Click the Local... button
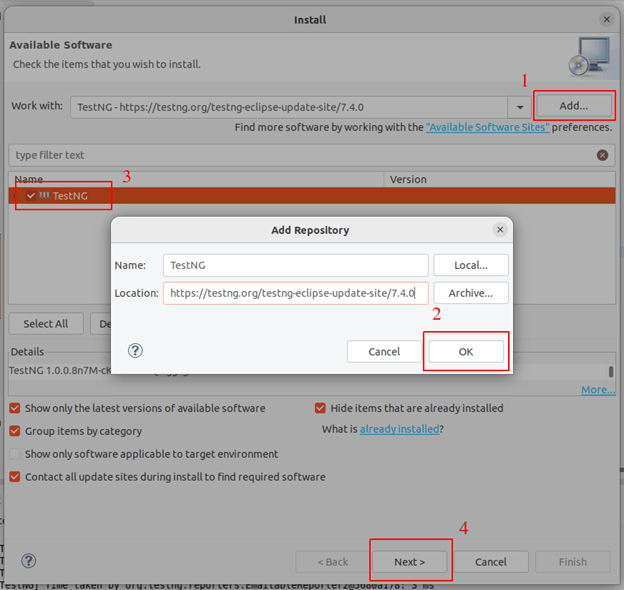Image resolution: width=624 pixels, height=590 pixels. tap(471, 265)
